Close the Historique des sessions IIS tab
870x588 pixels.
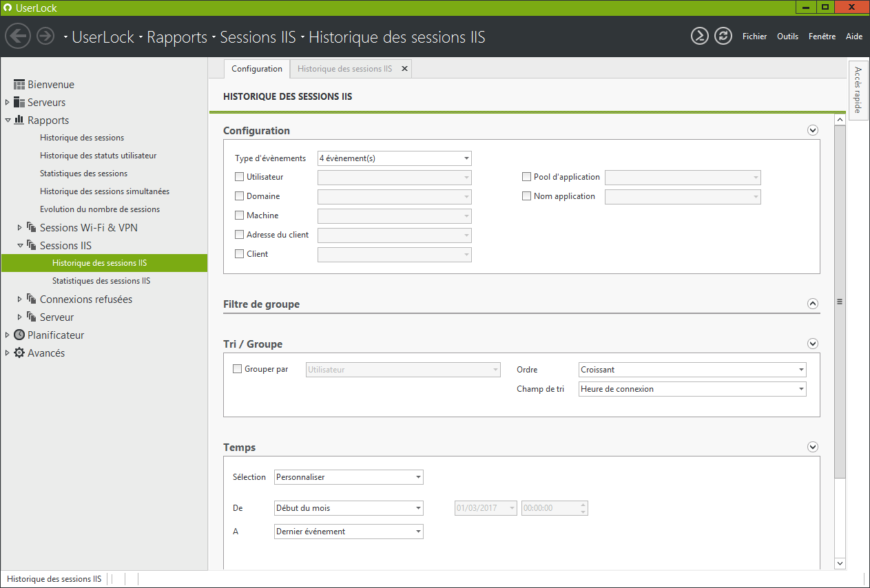point(404,69)
